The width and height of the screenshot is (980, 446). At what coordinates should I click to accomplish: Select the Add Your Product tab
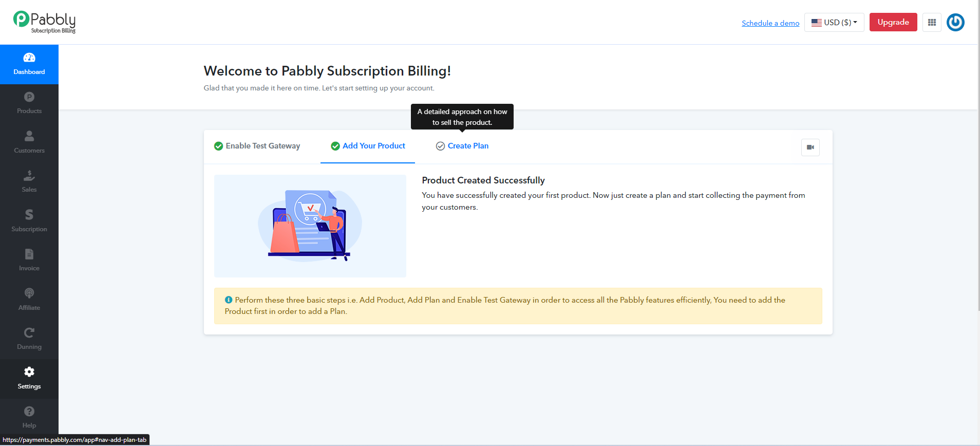tap(368, 146)
